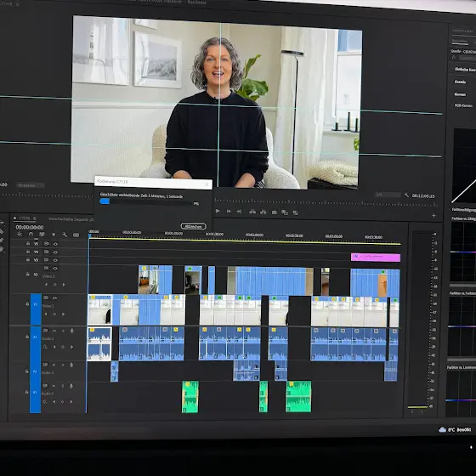Toggle the Video 2 track eye visibility
The image size is (476, 476).
55,269
